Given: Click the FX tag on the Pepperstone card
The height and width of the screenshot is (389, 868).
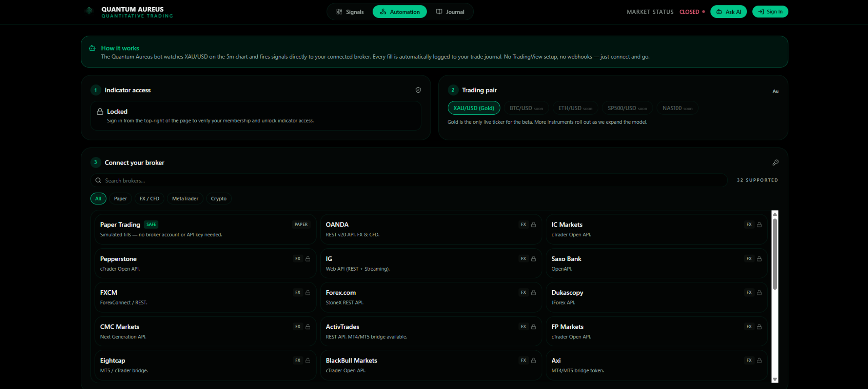Looking at the screenshot, I should pos(298,259).
